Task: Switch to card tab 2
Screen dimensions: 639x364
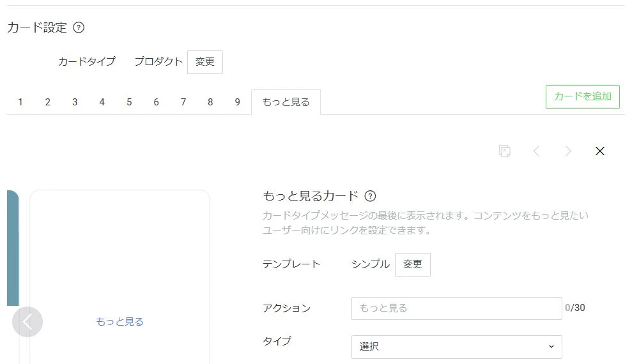Action: point(48,102)
